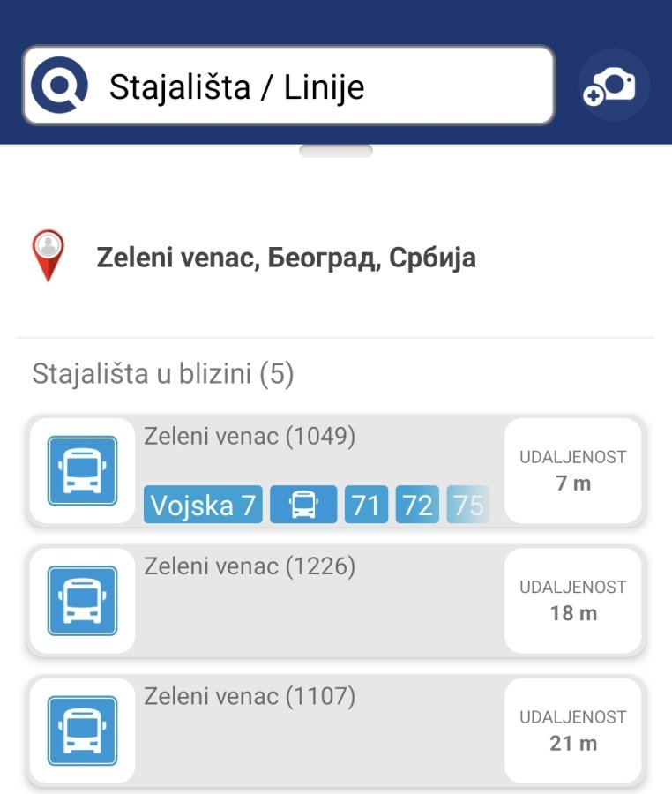The image size is (672, 794).
Task: Select line 71 chip
Action: [366, 505]
